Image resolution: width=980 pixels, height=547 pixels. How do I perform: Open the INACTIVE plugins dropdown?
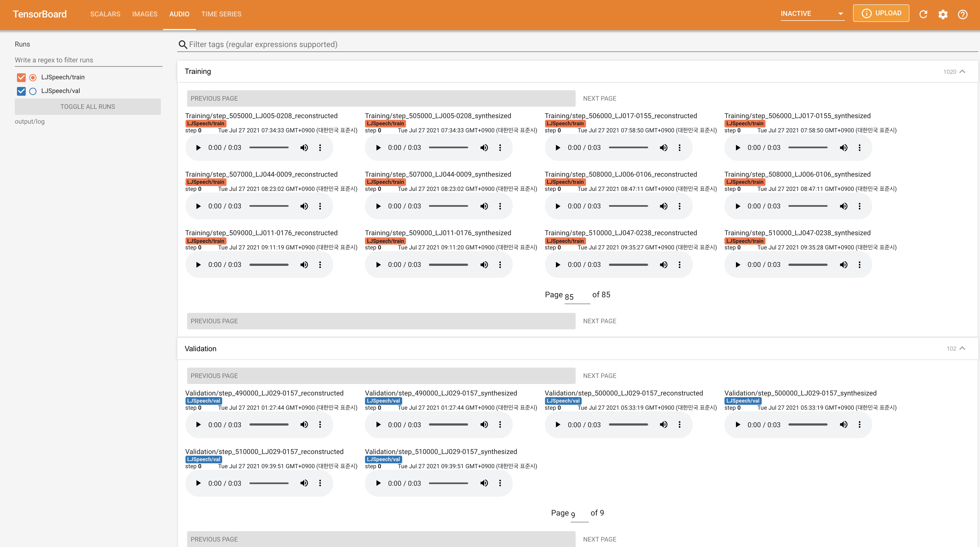(x=812, y=14)
